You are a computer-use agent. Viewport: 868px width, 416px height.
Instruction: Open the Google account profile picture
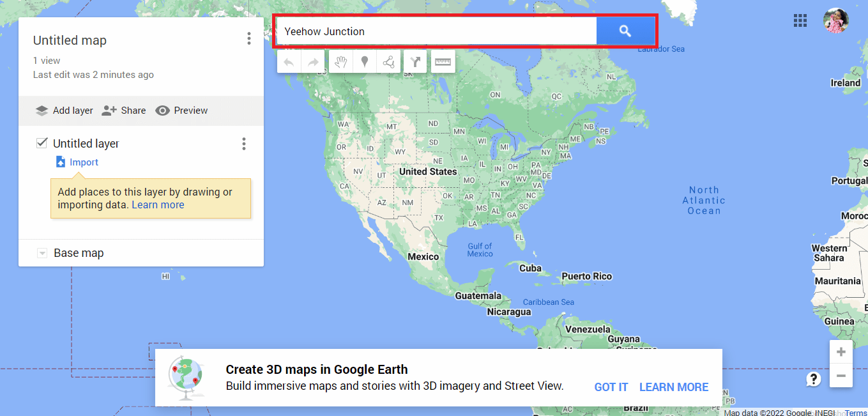836,20
